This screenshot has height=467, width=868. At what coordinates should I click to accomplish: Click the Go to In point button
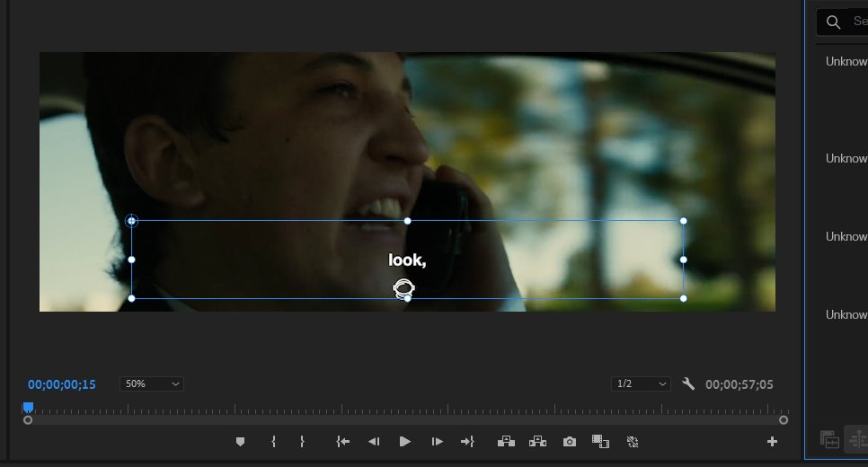click(x=342, y=442)
